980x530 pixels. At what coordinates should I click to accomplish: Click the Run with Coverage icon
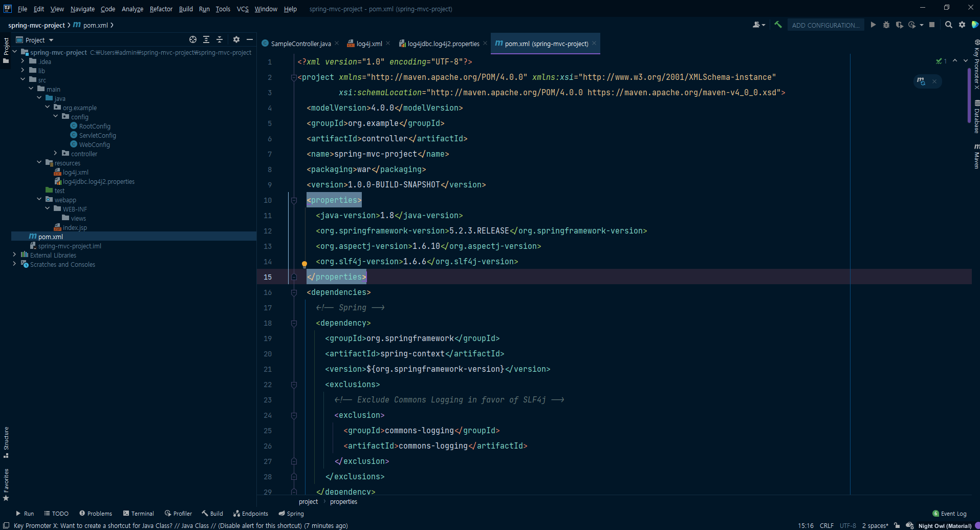click(x=899, y=25)
